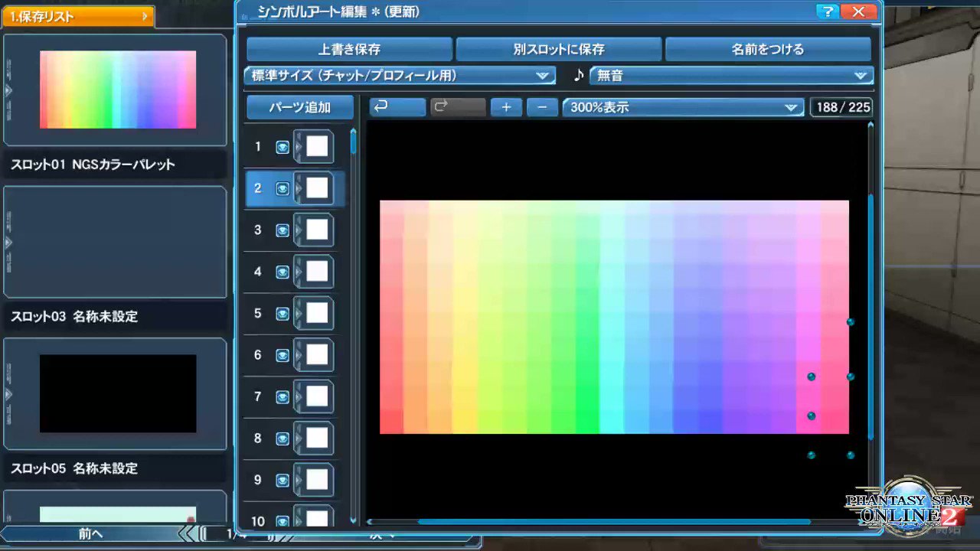Viewport: 980px width, 551px height.
Task: Toggle visibility of layer 5
Action: (x=283, y=313)
